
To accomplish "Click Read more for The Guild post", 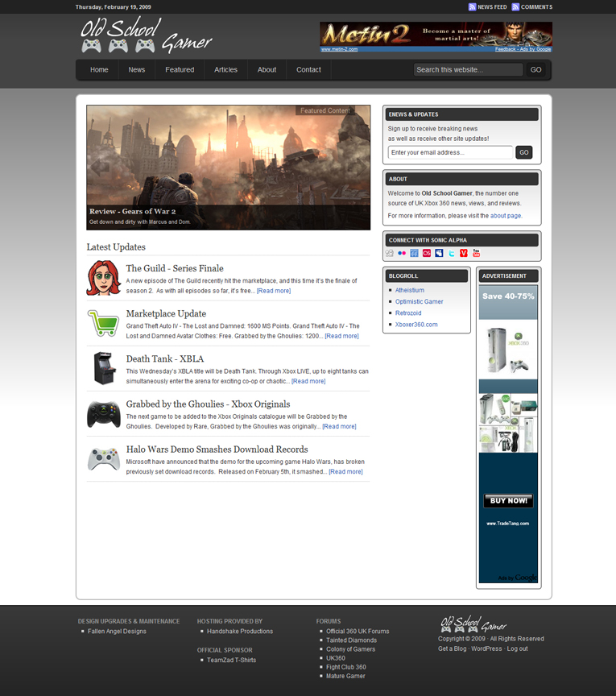I will [274, 291].
